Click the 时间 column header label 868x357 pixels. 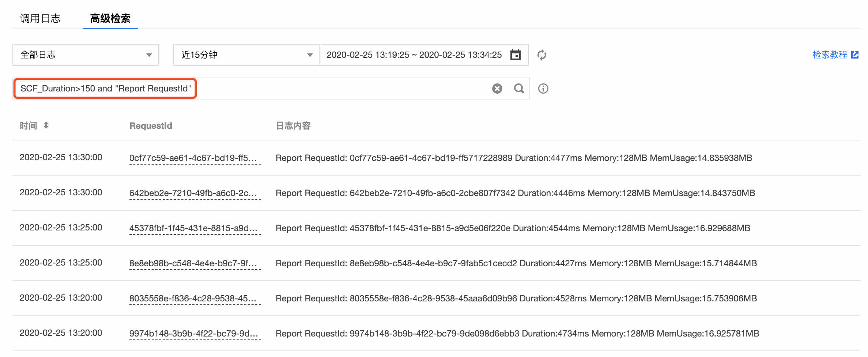[x=29, y=126]
